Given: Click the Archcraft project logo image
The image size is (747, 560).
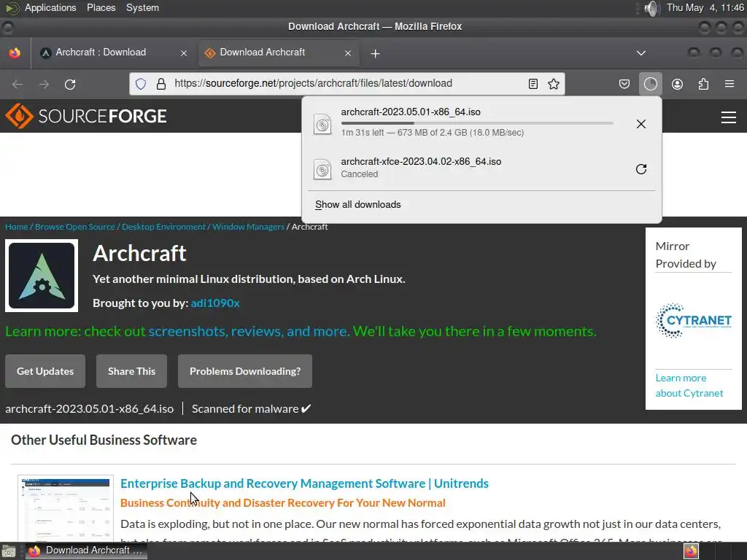Looking at the screenshot, I should point(42,276).
